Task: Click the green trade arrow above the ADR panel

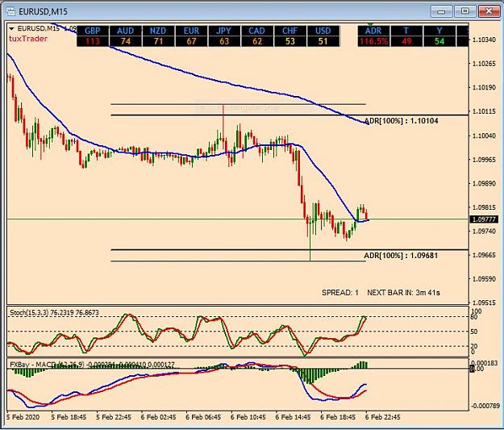Action: pyautogui.click(x=370, y=25)
